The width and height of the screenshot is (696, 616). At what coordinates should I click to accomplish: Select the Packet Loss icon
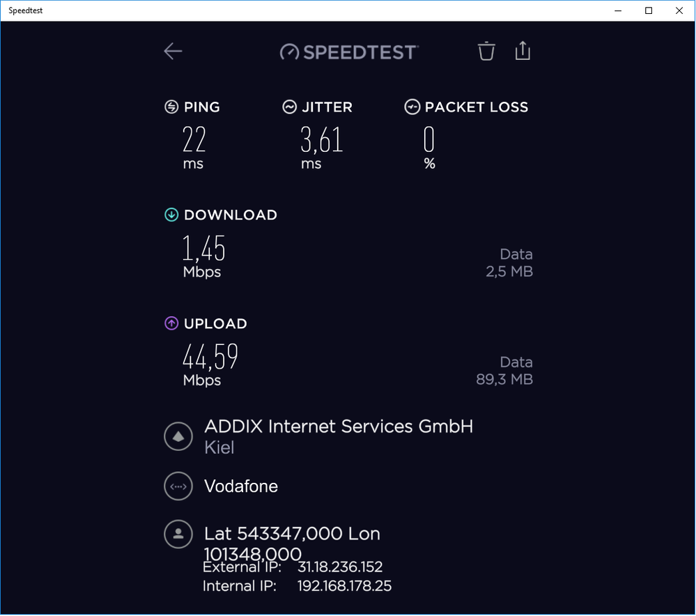point(412,107)
